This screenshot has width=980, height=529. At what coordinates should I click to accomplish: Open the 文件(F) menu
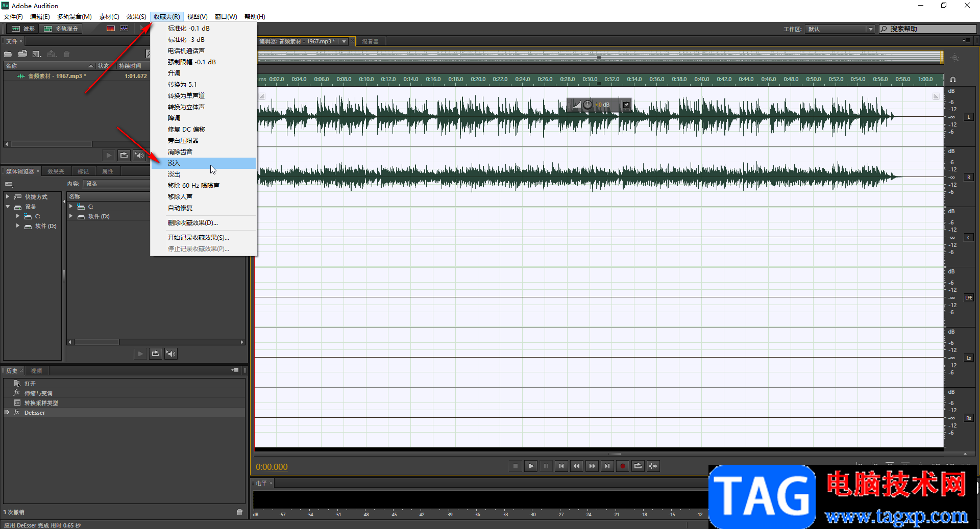coord(13,17)
